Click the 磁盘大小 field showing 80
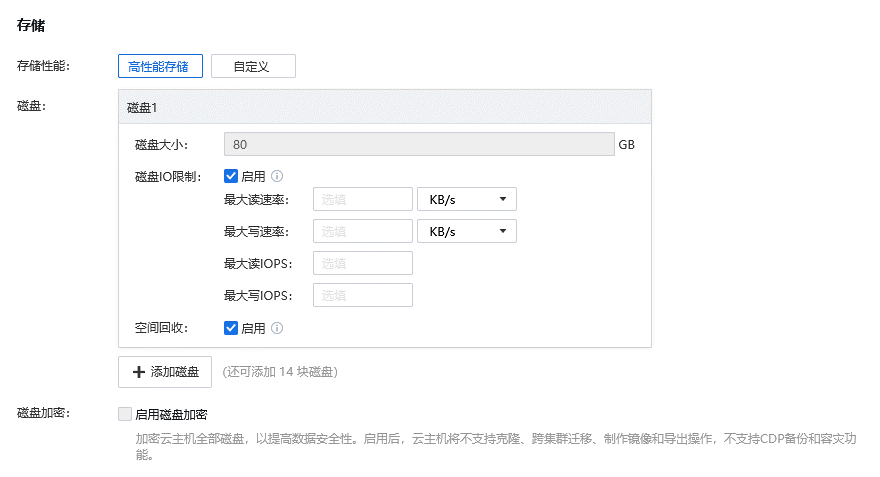Screen dimensions: 880x477 coord(419,144)
